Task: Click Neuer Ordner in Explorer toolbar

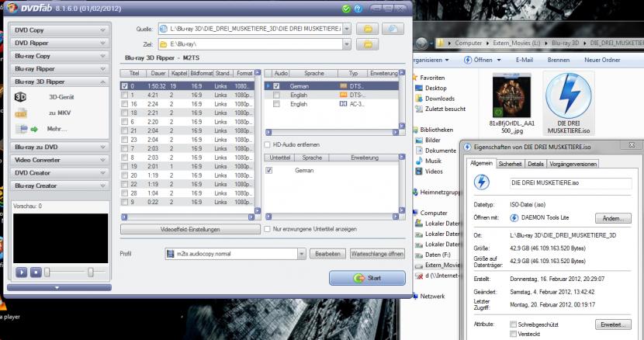Action: [x=602, y=60]
